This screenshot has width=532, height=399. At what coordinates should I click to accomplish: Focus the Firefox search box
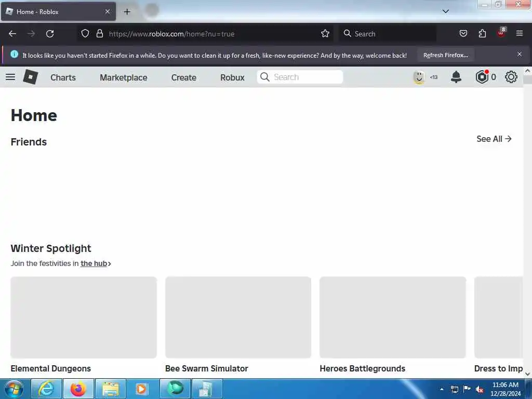pyautogui.click(x=388, y=34)
